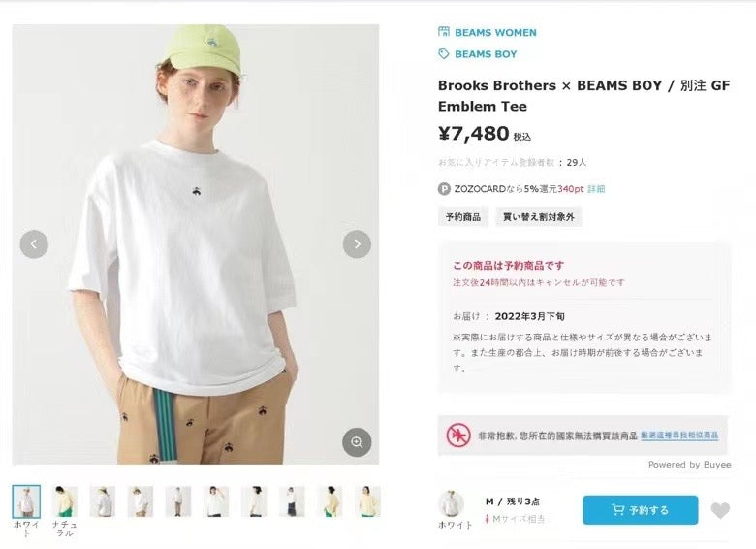The image size is (756, 549).
Task: Select the 予約商品 tag
Action: [463, 217]
